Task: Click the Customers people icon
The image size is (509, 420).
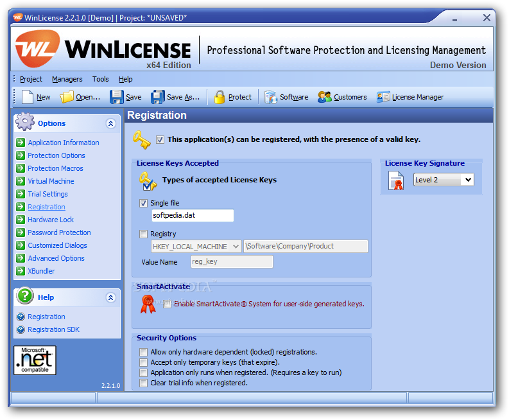Action: [324, 97]
